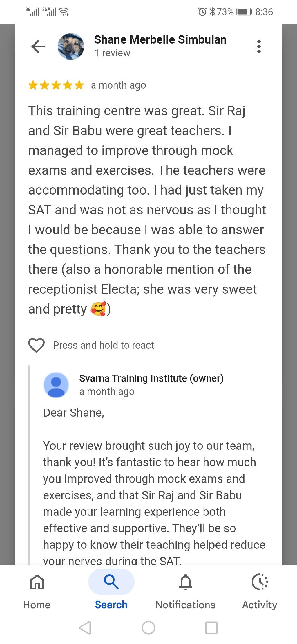Tap the Wi-Fi status icon

64,12
